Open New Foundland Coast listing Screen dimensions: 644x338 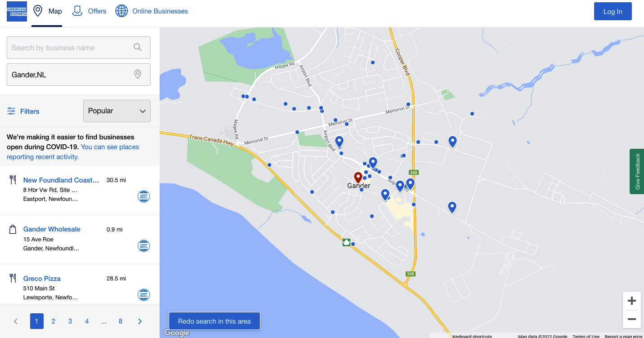click(61, 180)
